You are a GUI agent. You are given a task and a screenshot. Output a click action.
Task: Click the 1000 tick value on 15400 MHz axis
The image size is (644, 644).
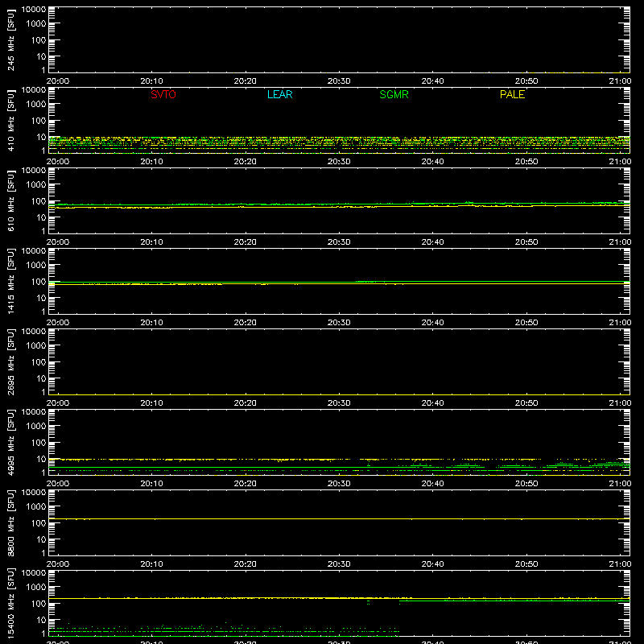tap(36, 588)
